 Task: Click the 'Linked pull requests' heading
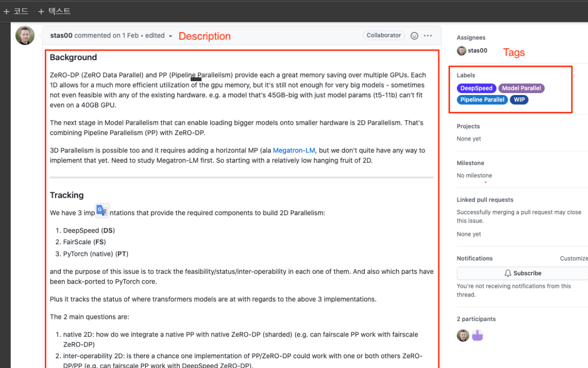pyautogui.click(x=485, y=200)
